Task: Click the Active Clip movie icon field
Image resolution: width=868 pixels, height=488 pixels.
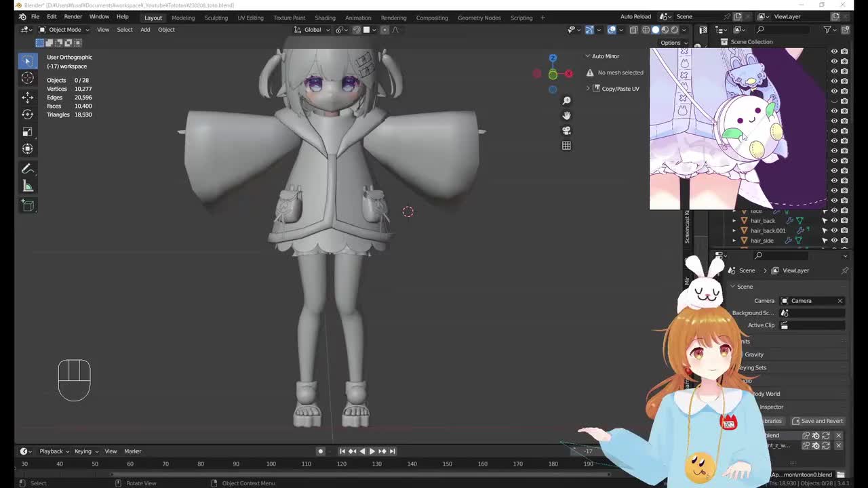Action: tap(814, 325)
